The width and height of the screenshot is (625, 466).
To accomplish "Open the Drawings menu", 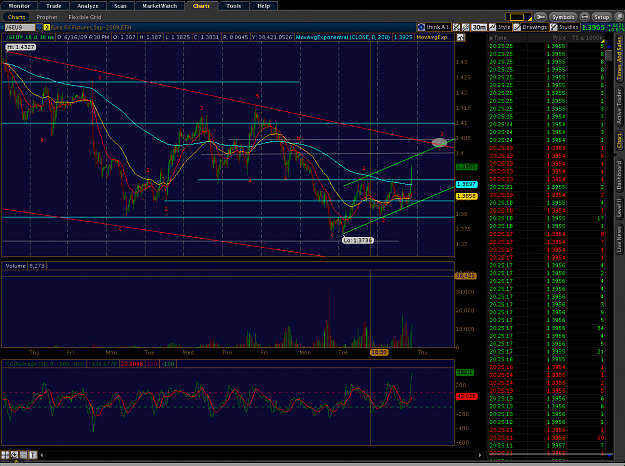I will tap(531, 27).
